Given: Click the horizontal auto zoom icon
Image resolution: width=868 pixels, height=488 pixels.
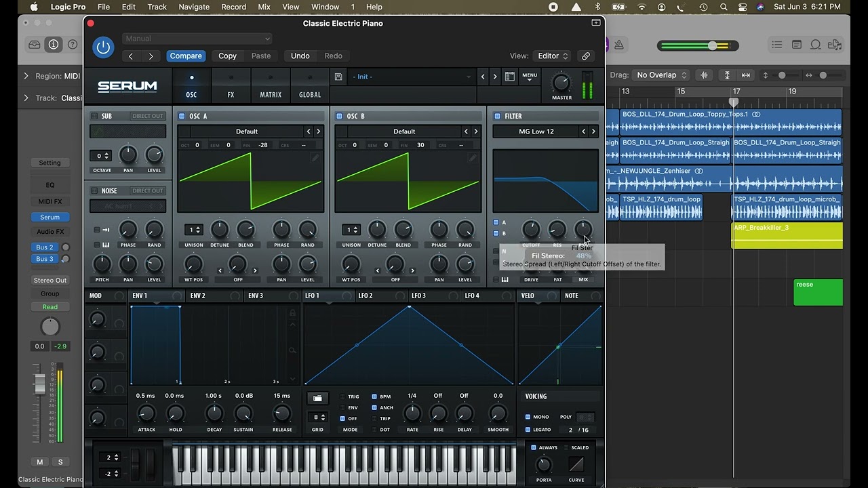Looking at the screenshot, I should pyautogui.click(x=746, y=75).
